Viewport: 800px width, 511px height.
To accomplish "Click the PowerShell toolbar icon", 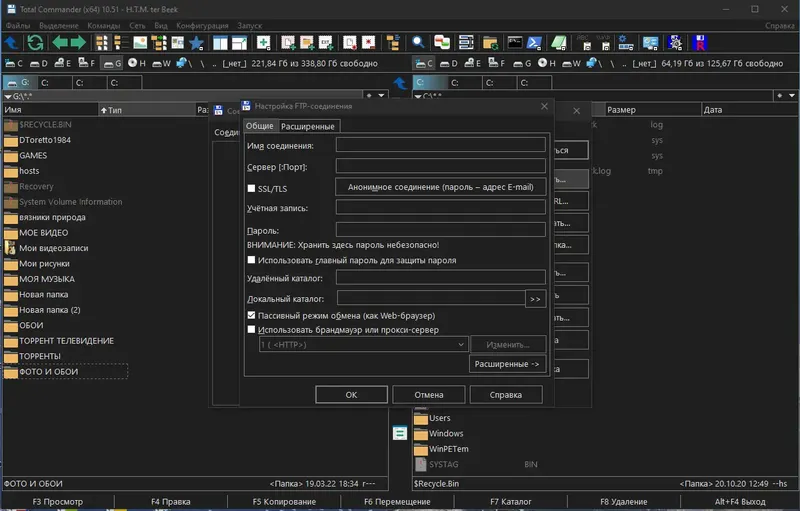I will (x=534, y=43).
